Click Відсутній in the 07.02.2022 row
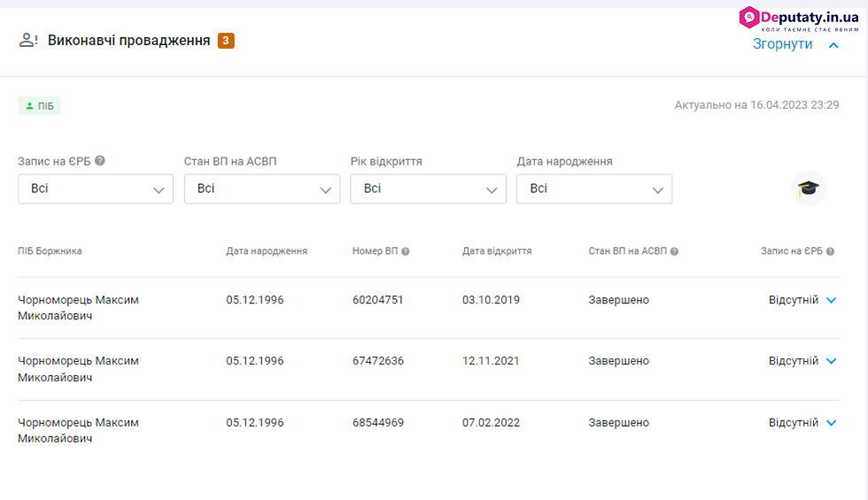868x500 pixels. (x=794, y=423)
